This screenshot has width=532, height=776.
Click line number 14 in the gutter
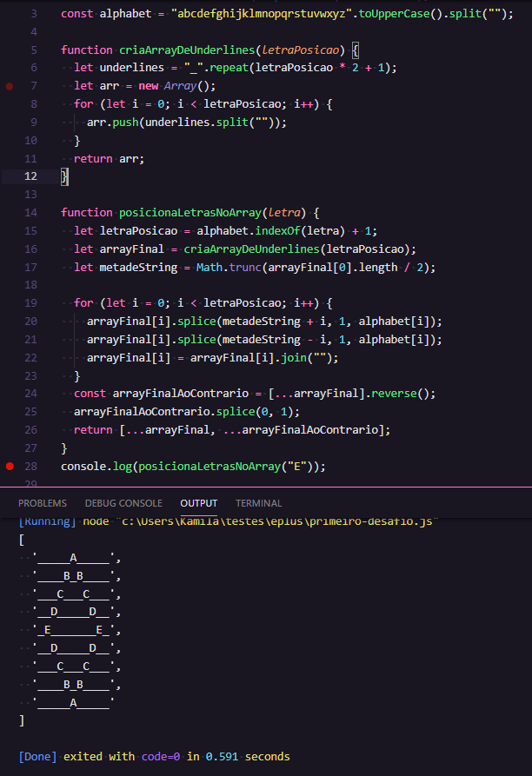30,213
